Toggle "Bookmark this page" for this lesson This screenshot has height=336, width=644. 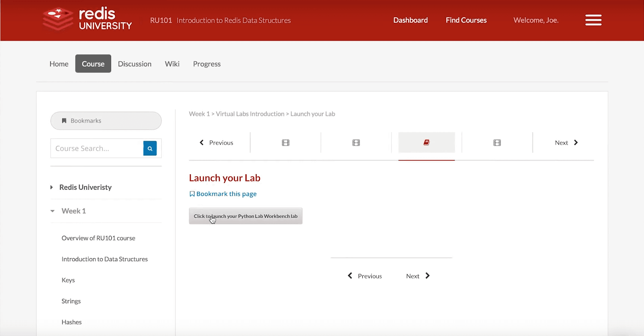(x=223, y=194)
